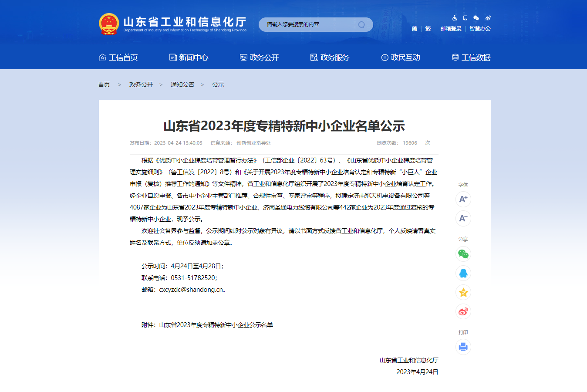Click the phone number 0531-51782520

pyautogui.click(x=193, y=278)
